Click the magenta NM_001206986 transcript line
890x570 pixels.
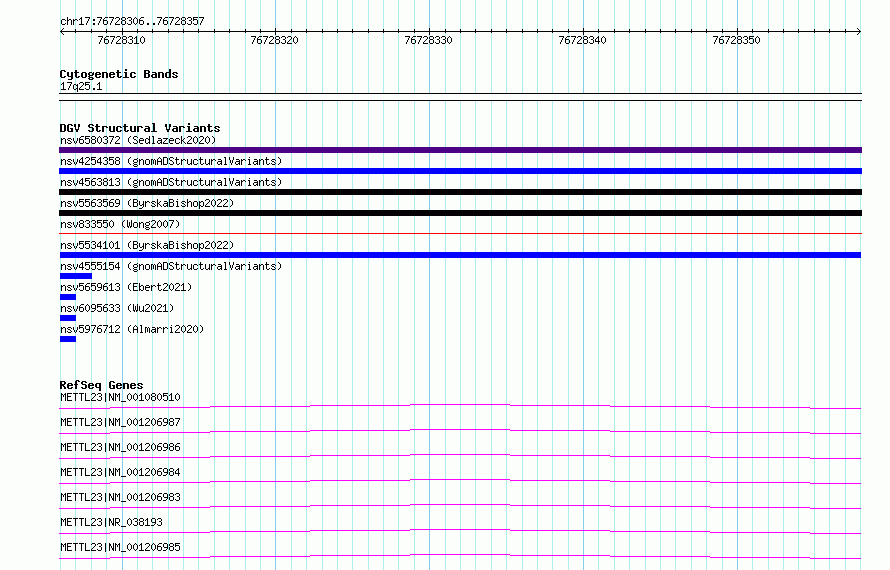[x=460, y=456]
